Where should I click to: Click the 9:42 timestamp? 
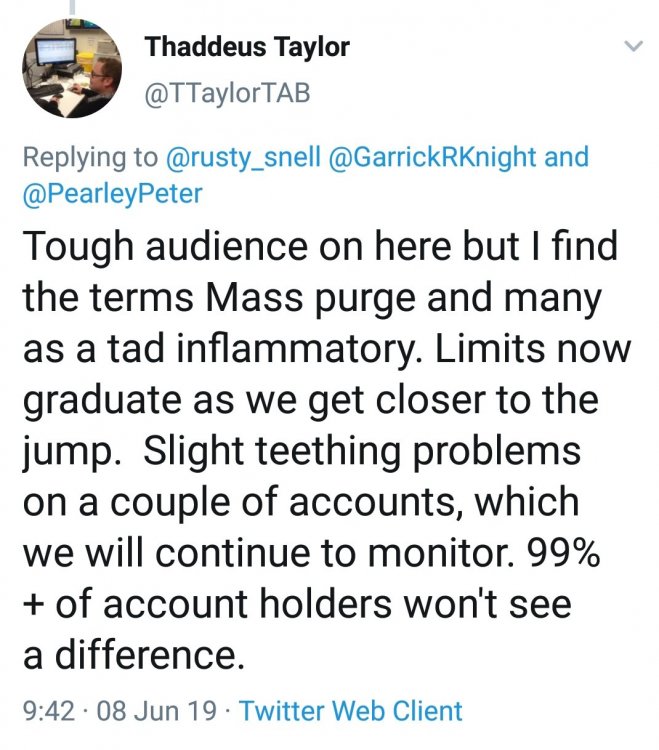point(46,711)
